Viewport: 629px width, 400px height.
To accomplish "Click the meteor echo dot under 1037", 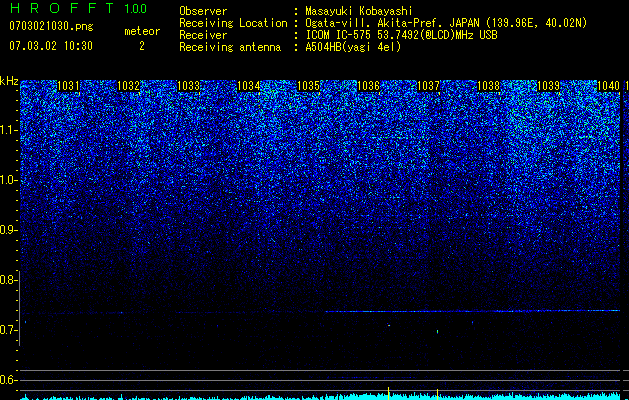I will point(437,332).
